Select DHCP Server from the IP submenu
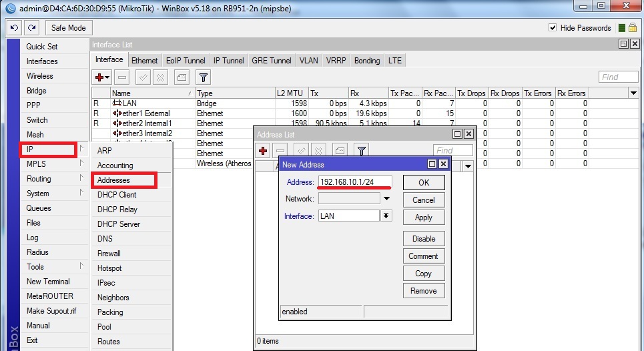The width and height of the screenshot is (644, 351). click(x=119, y=224)
